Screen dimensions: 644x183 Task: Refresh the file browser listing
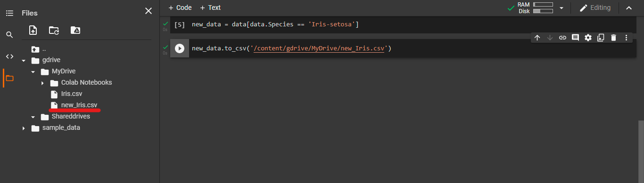[54, 30]
